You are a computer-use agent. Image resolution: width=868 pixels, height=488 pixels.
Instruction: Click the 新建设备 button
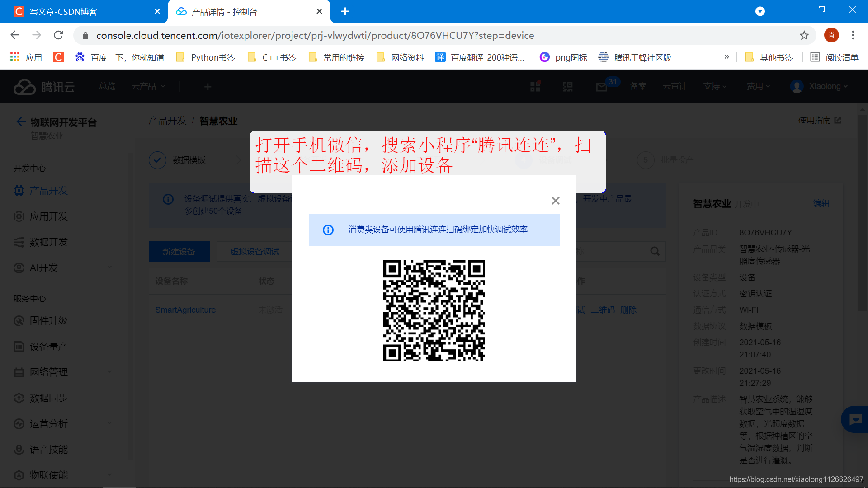click(x=179, y=251)
